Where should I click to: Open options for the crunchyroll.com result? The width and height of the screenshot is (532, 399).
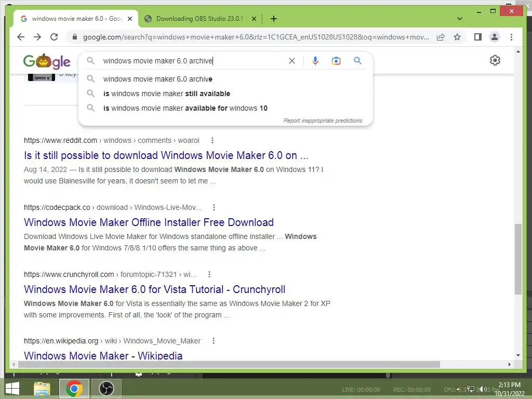point(209,274)
